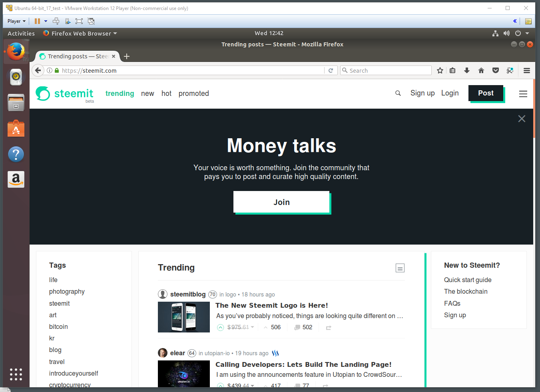
Task: Open Amazon launcher in the dock
Action: [16, 179]
